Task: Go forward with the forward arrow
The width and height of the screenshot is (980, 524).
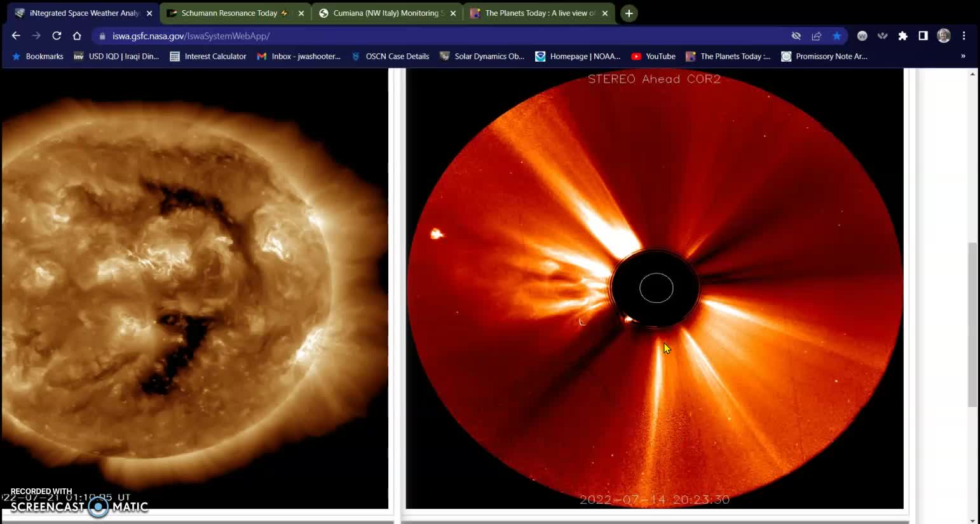Action: [x=36, y=36]
